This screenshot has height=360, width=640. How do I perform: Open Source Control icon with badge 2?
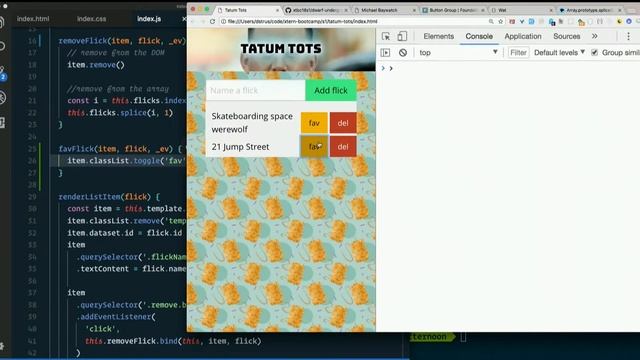pyautogui.click(x=2, y=73)
